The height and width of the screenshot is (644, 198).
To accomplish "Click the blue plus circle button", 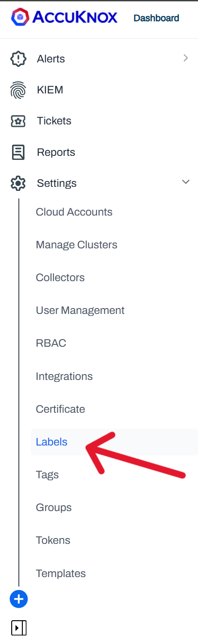I will (19, 599).
